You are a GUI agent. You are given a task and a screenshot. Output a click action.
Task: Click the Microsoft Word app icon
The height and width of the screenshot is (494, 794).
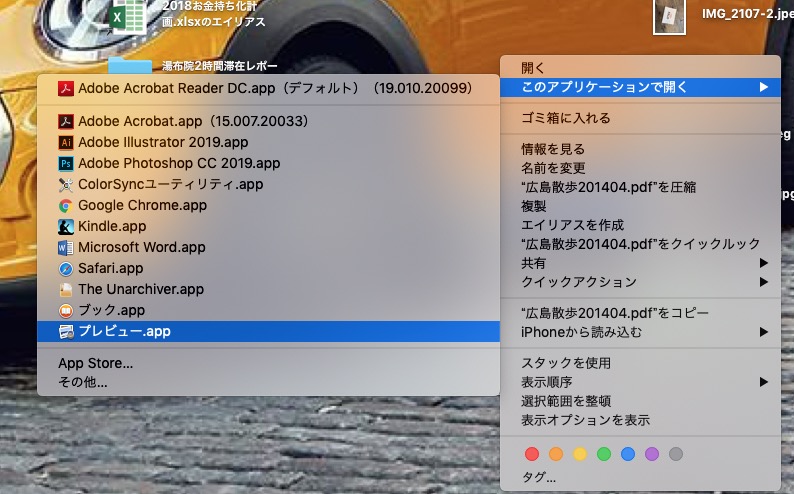pos(66,247)
